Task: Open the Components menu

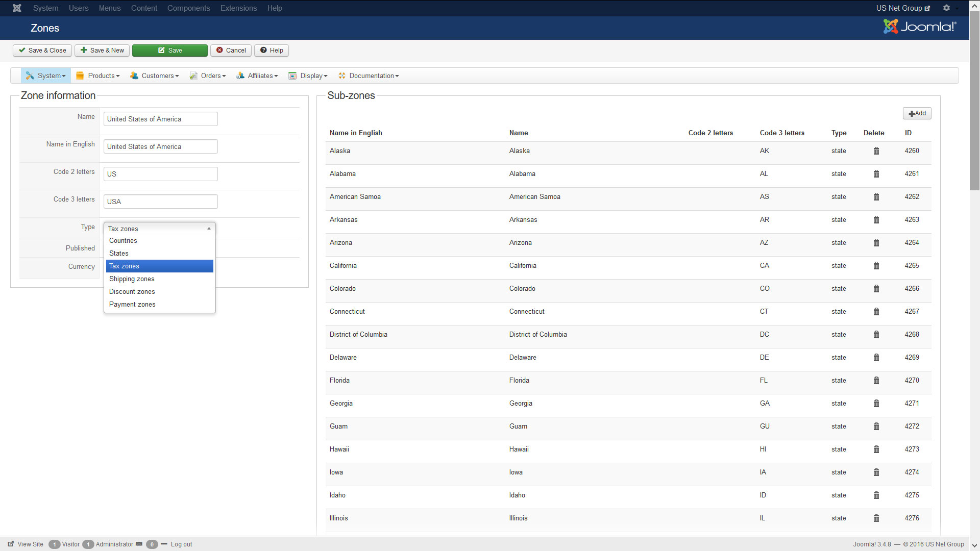Action: pos(188,8)
